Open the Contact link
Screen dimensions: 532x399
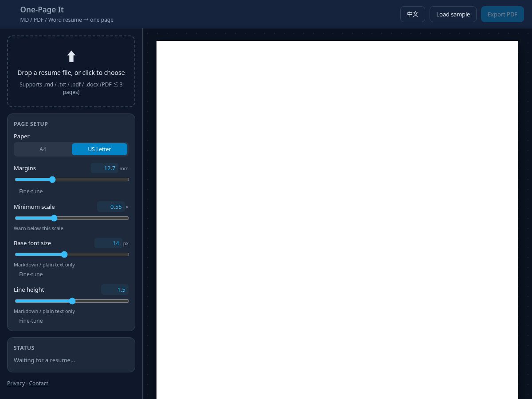pos(39,383)
